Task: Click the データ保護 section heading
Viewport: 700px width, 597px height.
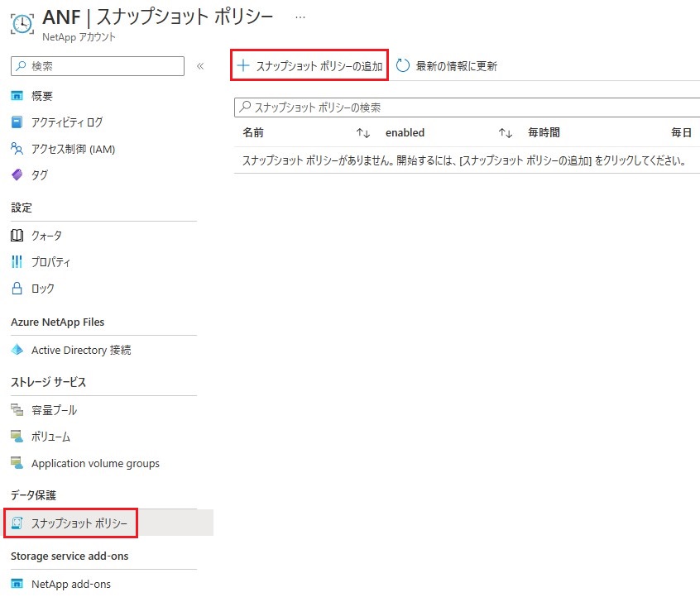Action: 33,495
